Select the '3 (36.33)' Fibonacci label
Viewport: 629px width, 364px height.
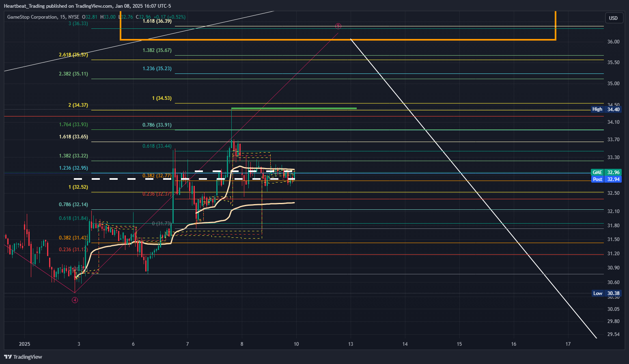pyautogui.click(x=78, y=24)
